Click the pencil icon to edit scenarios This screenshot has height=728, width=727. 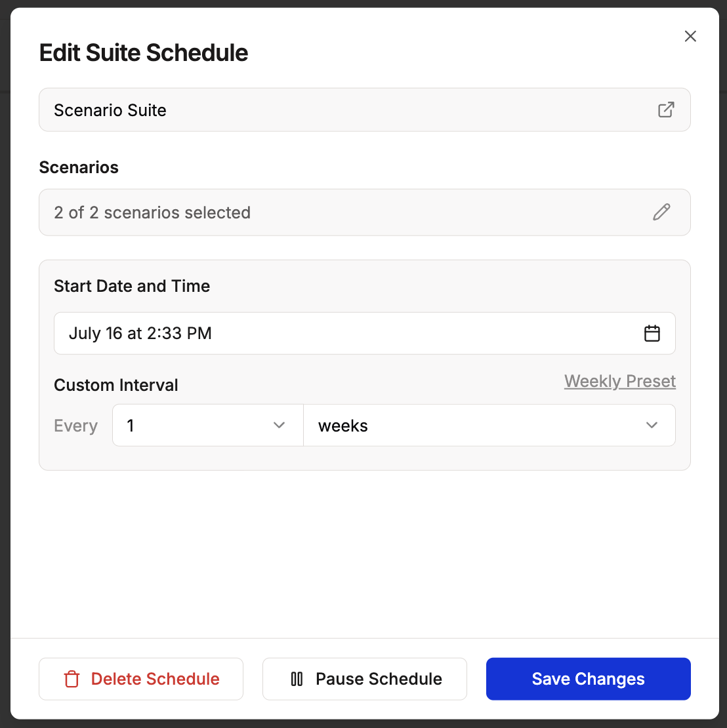coord(661,212)
